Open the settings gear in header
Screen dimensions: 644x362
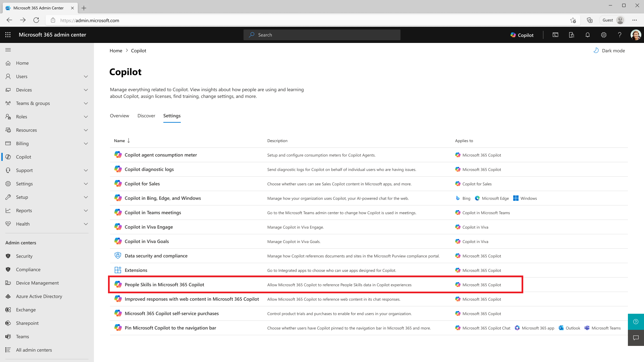coord(604,35)
